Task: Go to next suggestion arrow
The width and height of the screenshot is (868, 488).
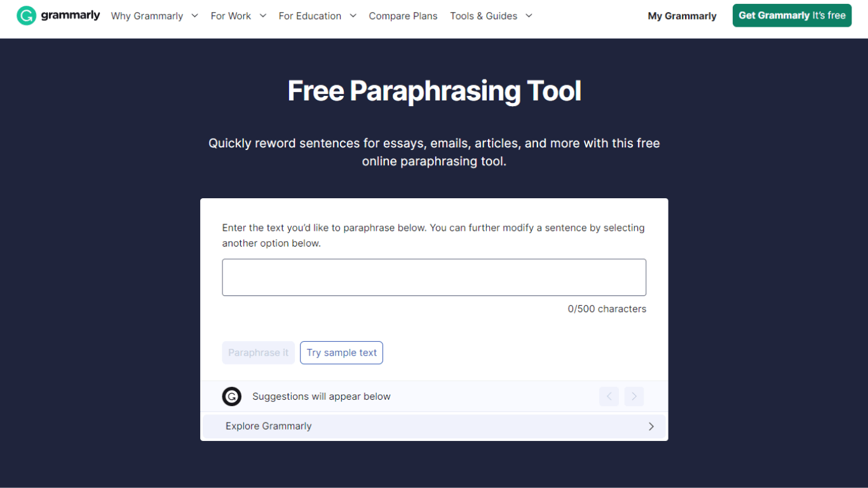Action: coord(634,396)
